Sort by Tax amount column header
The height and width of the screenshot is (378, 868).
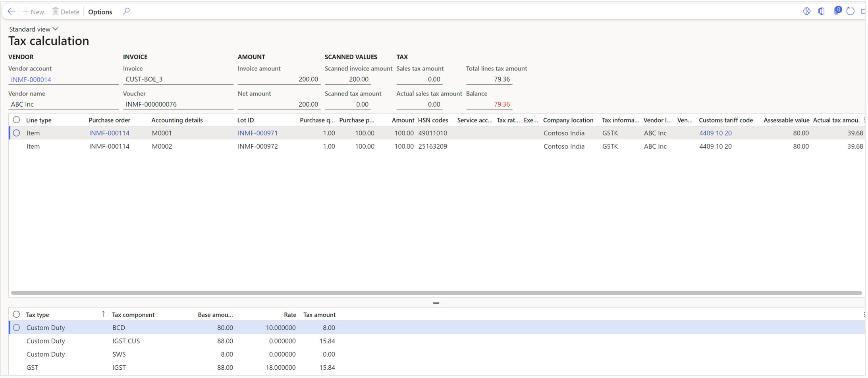(x=319, y=315)
